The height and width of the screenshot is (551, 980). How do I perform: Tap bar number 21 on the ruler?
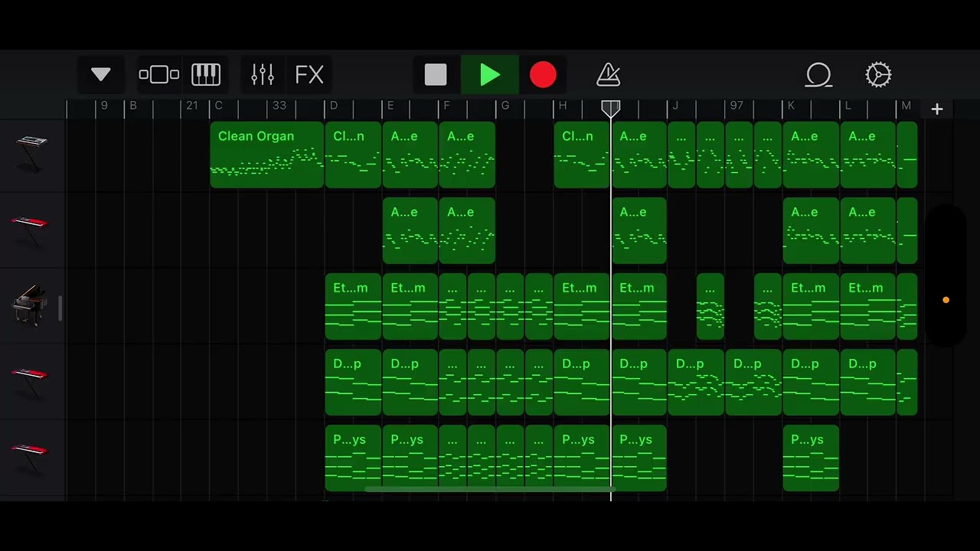pyautogui.click(x=191, y=106)
